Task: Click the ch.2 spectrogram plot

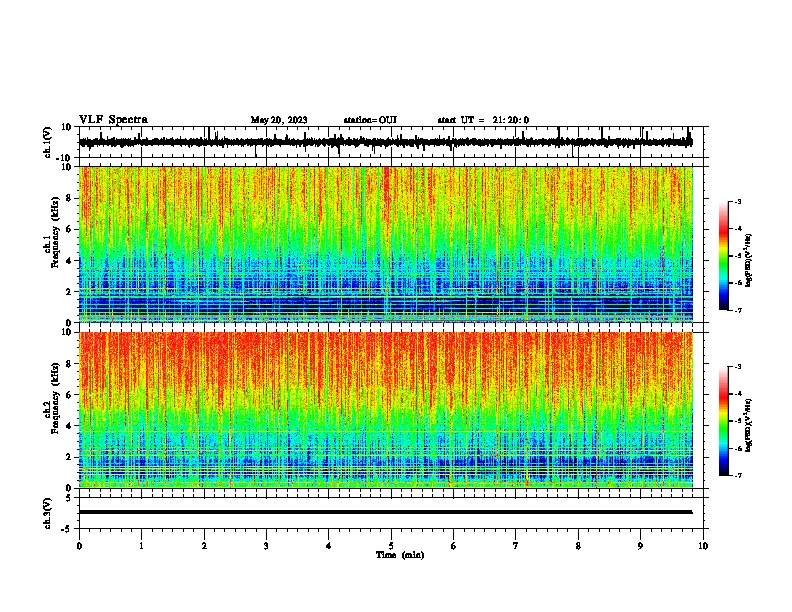Action: tap(386, 410)
